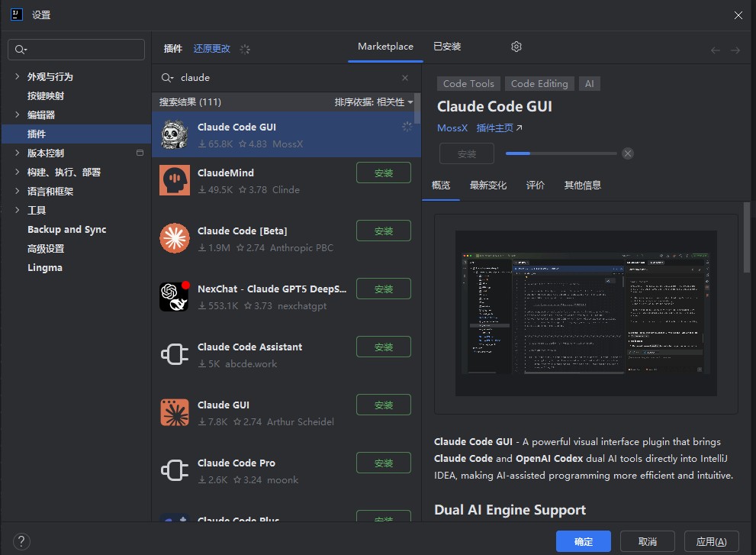
Task: Install the Claude GUI plugin
Action: click(x=383, y=405)
